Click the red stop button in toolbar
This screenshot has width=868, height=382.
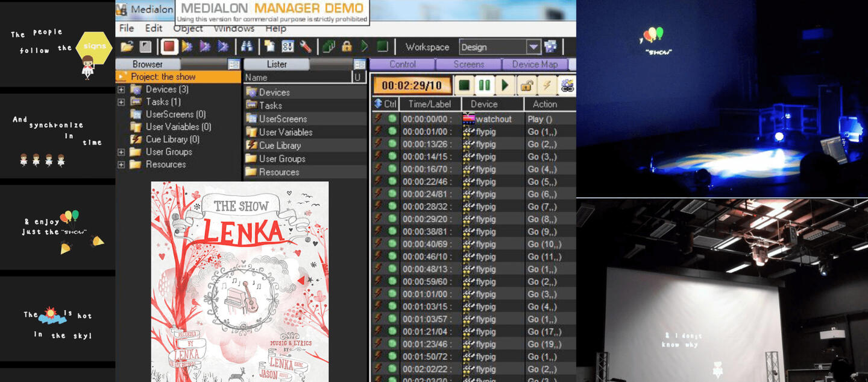(169, 46)
